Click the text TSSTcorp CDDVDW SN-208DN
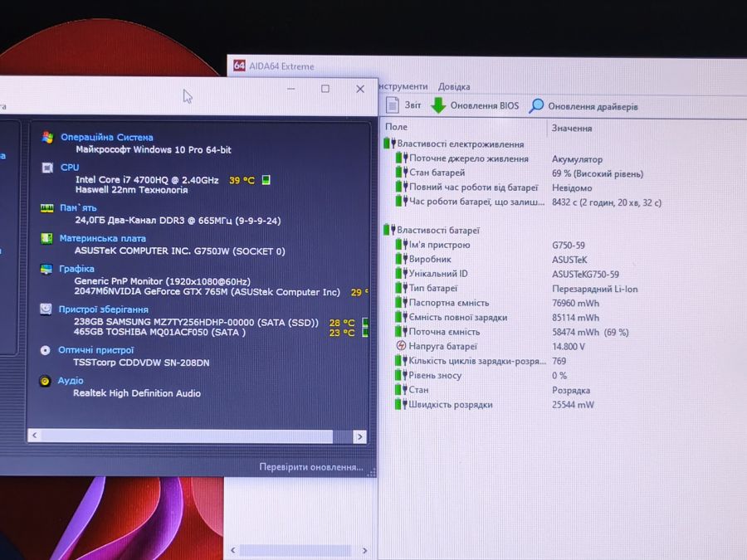The image size is (747, 560). [141, 363]
